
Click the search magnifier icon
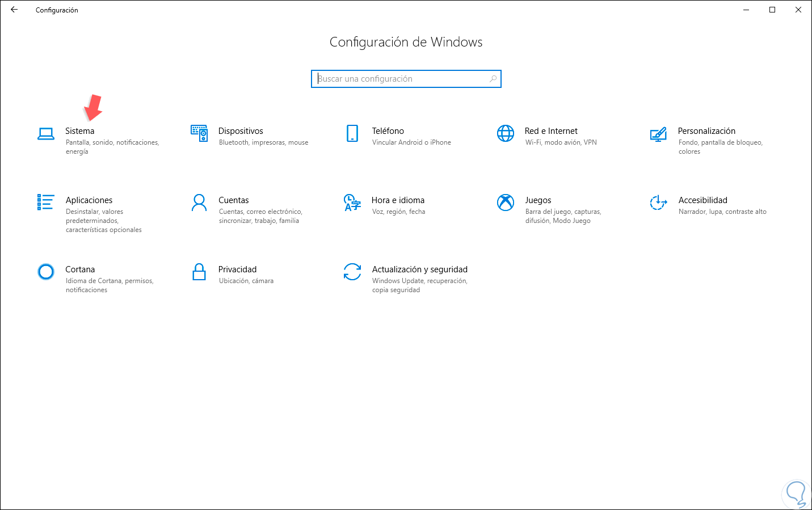pos(493,79)
